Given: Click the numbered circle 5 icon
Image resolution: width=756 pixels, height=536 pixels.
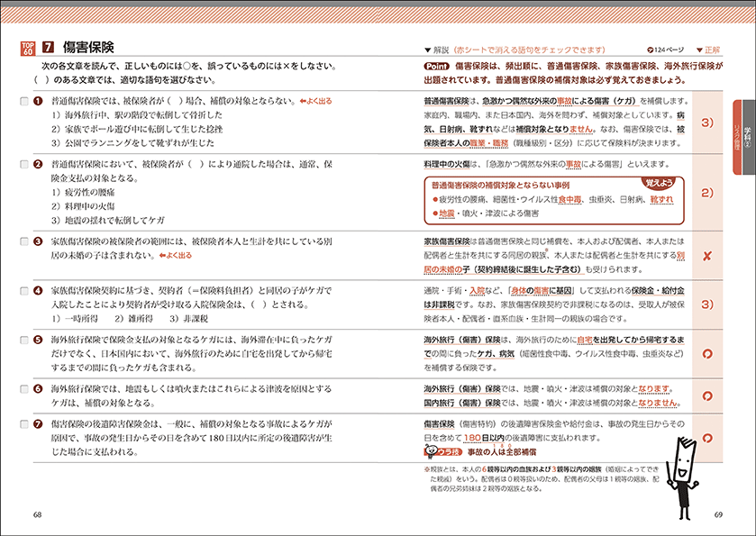Looking at the screenshot, I should 38,340.
